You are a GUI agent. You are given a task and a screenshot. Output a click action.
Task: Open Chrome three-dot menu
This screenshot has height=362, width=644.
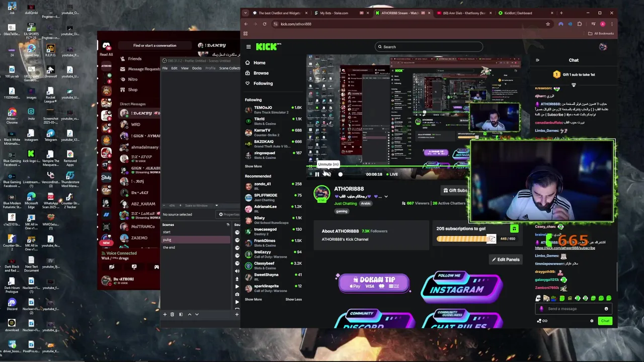point(612,24)
